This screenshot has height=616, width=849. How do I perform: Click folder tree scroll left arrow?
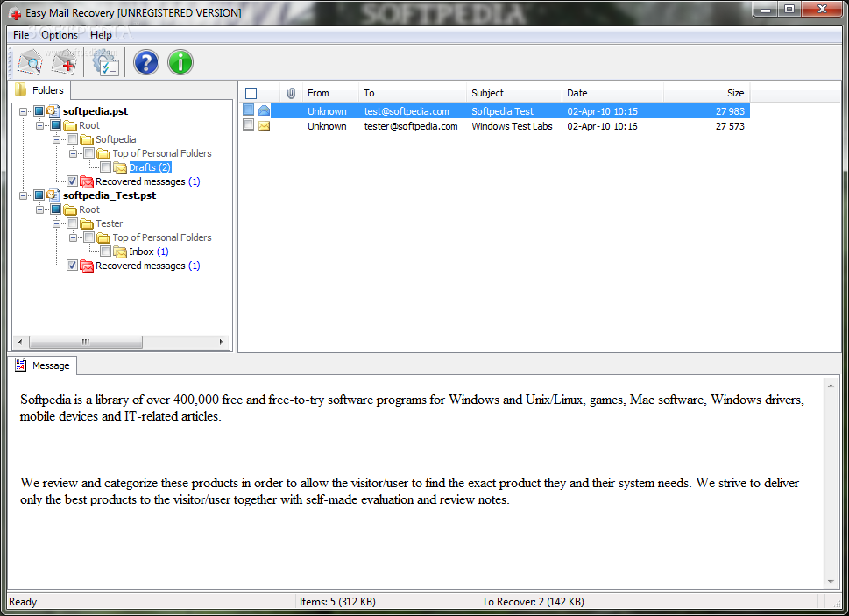pos(20,342)
